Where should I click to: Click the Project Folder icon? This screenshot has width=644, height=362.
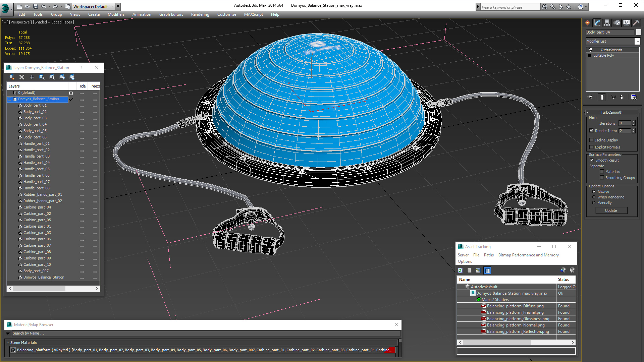click(x=67, y=6)
